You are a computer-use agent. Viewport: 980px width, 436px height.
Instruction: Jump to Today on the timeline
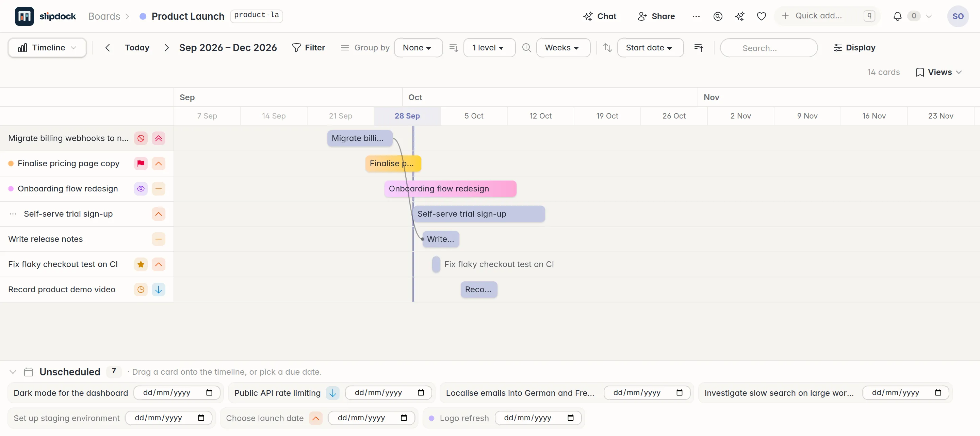pyautogui.click(x=137, y=48)
